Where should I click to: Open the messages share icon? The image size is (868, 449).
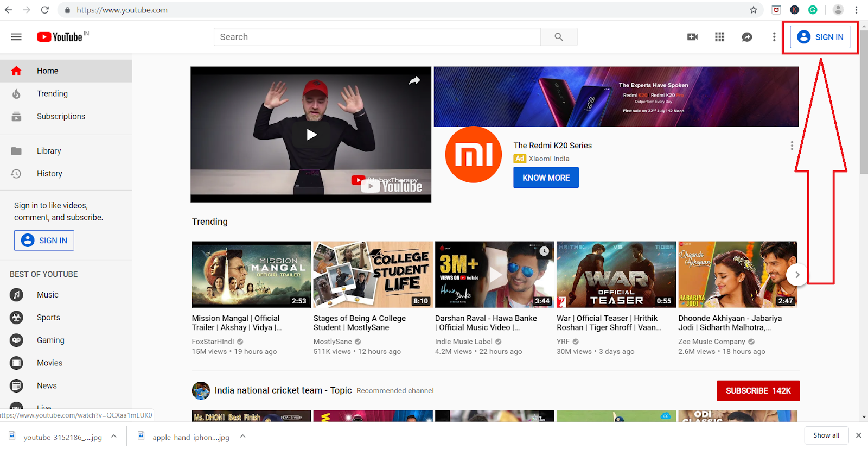[x=747, y=37]
